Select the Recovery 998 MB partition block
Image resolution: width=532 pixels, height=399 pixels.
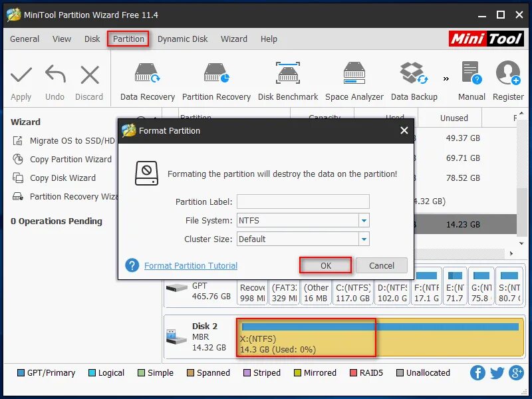point(253,293)
